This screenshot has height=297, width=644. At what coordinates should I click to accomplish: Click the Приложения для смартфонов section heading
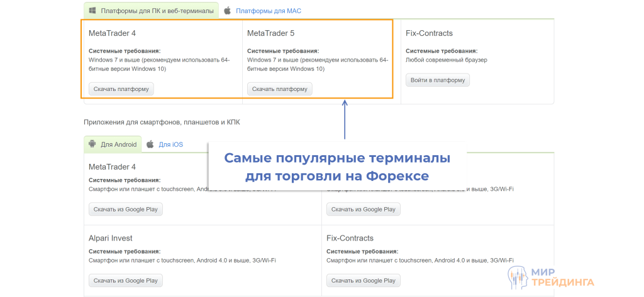tap(162, 122)
